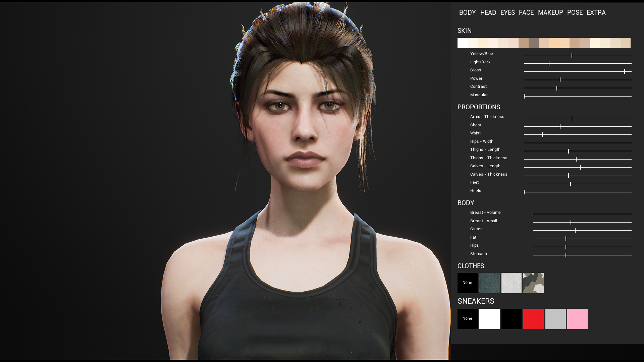Click the Yellow/Blue skin slider handle
Viewport: 644px width, 362px height.
click(x=572, y=54)
